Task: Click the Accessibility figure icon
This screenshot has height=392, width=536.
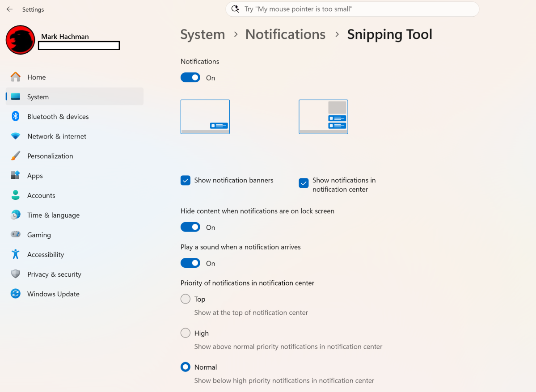Action: point(15,254)
